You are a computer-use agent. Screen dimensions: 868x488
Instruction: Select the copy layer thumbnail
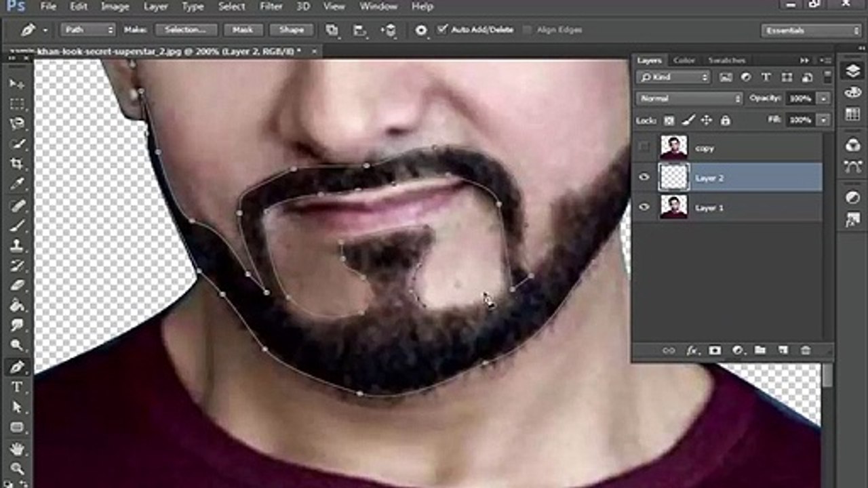(x=673, y=147)
